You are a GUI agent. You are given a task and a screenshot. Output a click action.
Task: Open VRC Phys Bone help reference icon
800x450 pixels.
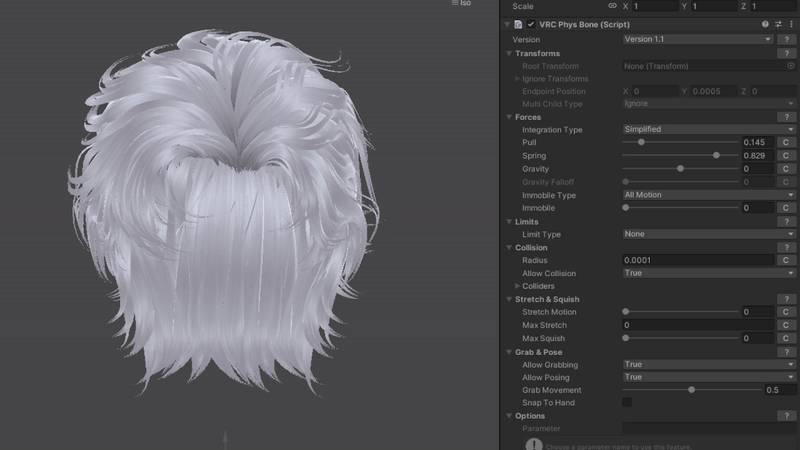pos(766,24)
